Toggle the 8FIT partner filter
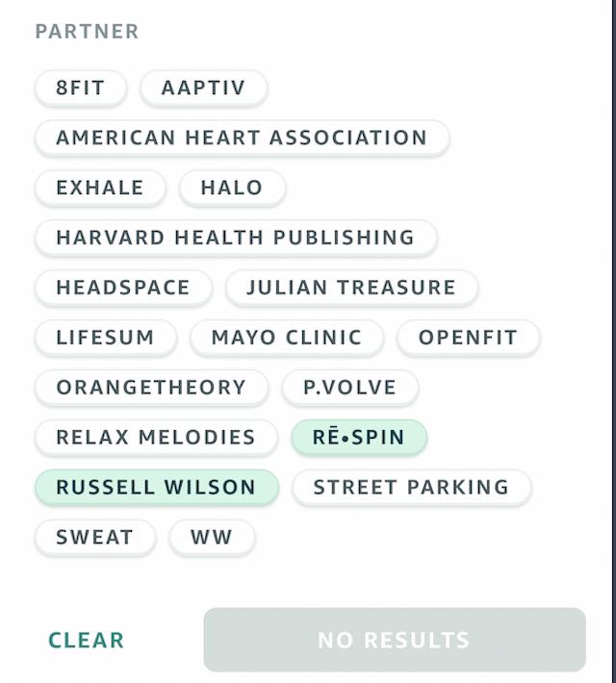Image resolution: width=616 pixels, height=683 pixels. pyautogui.click(x=80, y=89)
